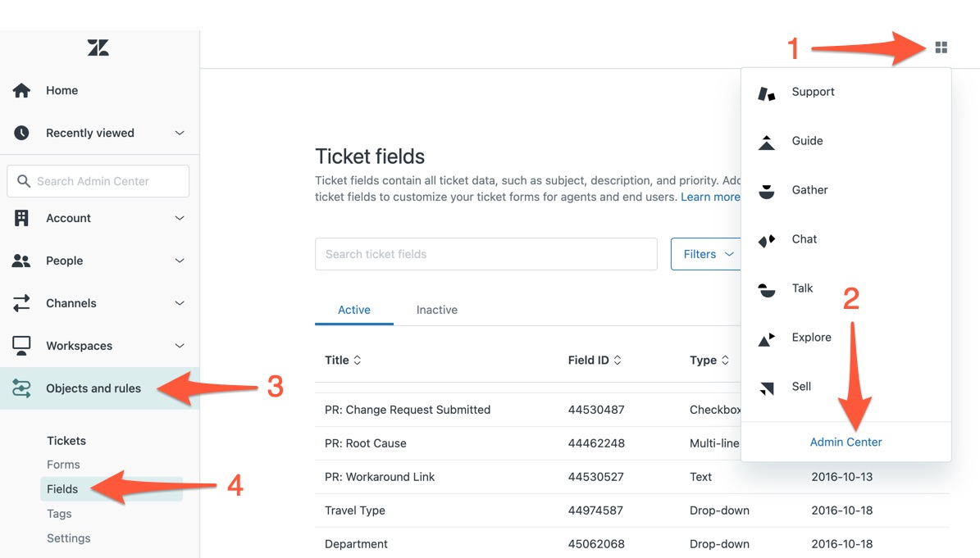This screenshot has height=558, width=980.
Task: Expand the Account menu chevron
Action: pos(180,219)
